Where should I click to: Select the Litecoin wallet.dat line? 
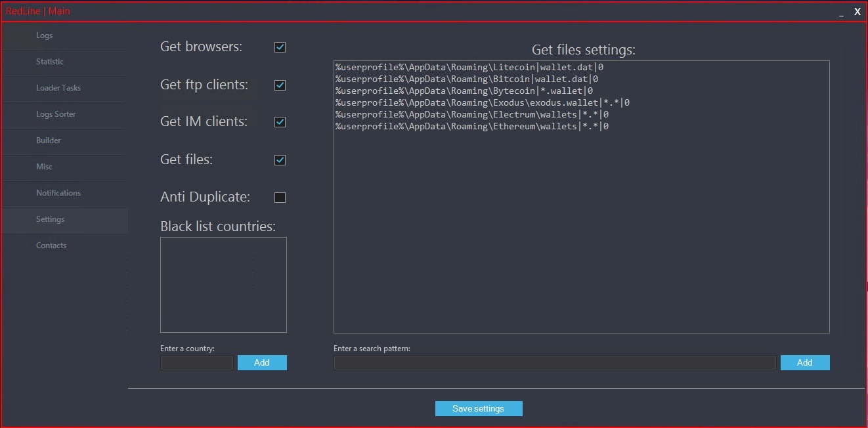[469, 67]
